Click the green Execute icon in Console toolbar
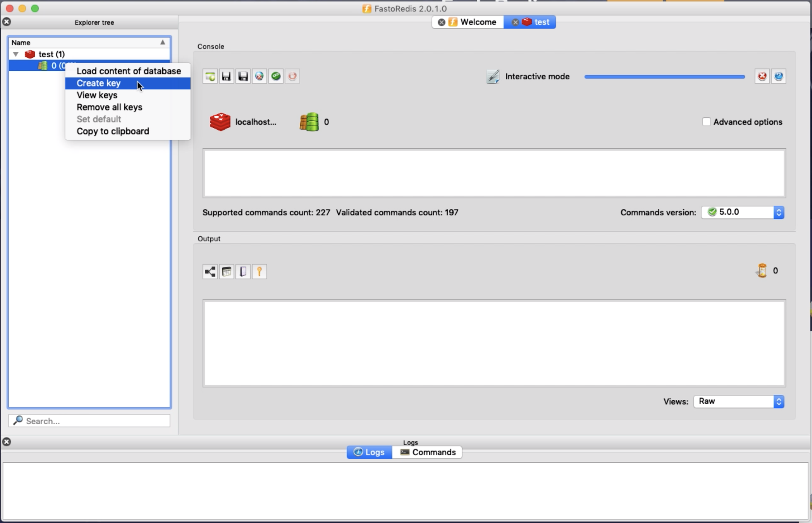This screenshot has width=812, height=523. [x=276, y=76]
